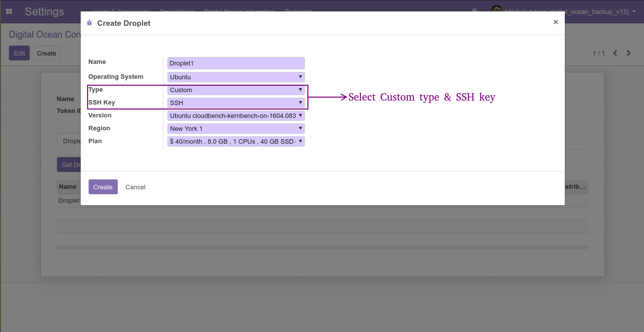Open the SSH Key dropdown
Image resolution: width=644 pixels, height=332 pixels.
(236, 103)
